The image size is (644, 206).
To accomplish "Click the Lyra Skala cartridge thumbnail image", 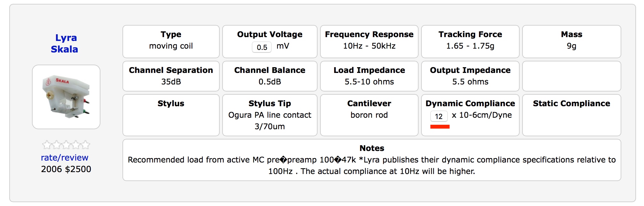I will pos(66,97).
